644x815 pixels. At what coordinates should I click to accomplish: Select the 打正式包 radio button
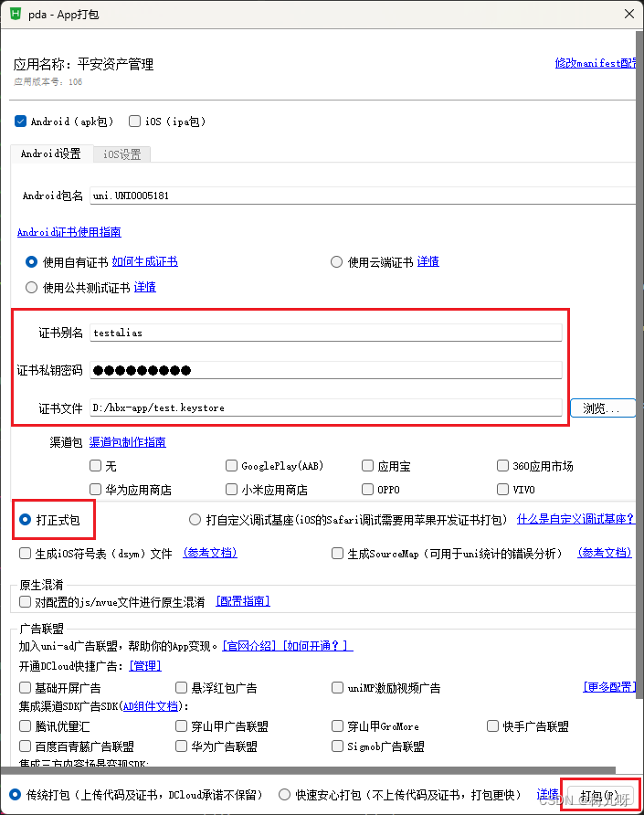tap(25, 519)
